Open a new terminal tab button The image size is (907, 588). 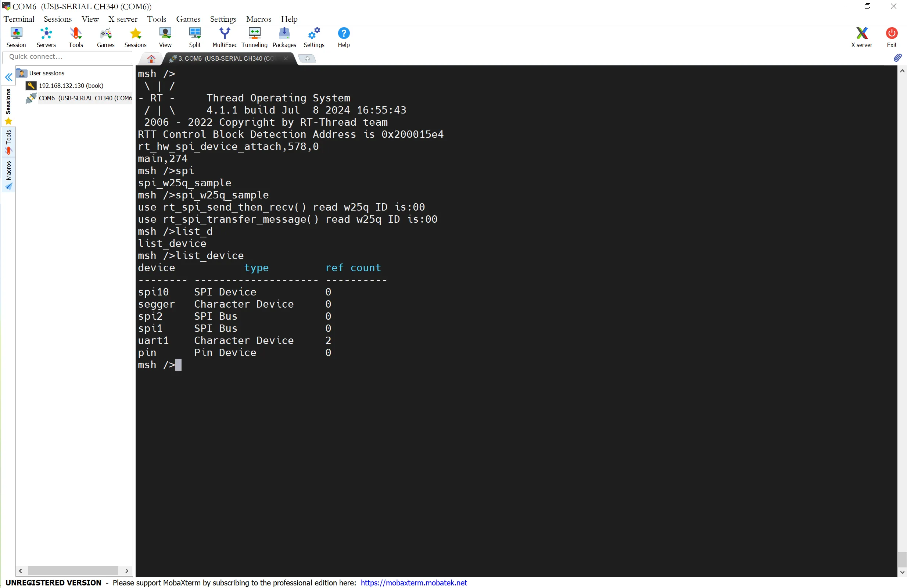coord(307,58)
